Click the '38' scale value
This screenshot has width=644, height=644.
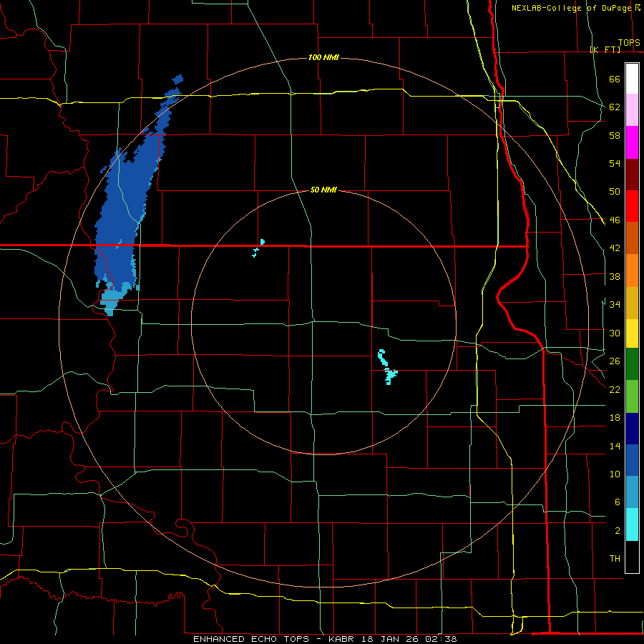click(615, 277)
